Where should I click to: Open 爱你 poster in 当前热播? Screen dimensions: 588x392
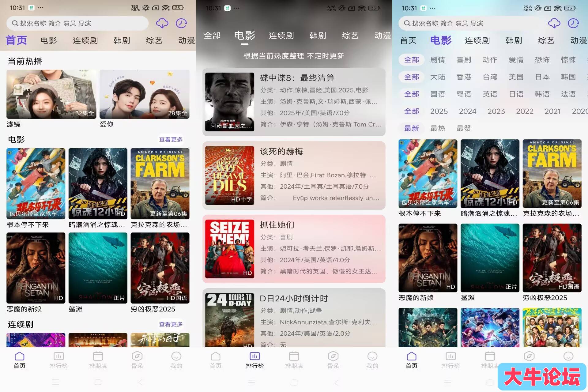coord(145,94)
